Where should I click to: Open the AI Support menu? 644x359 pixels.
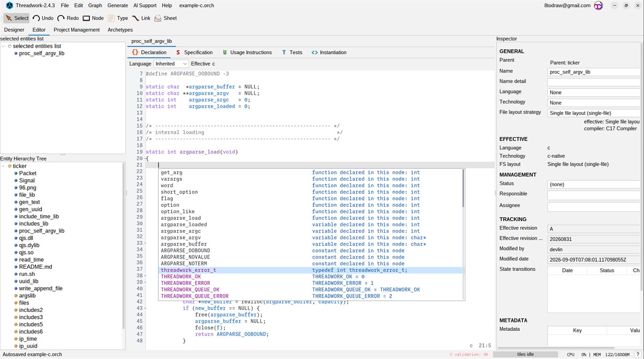(145, 6)
